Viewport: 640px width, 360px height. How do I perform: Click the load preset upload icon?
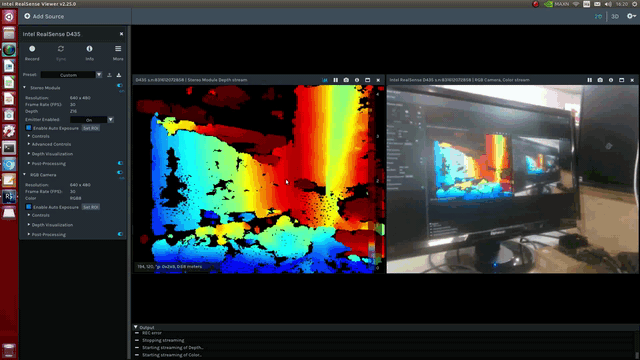coord(109,75)
